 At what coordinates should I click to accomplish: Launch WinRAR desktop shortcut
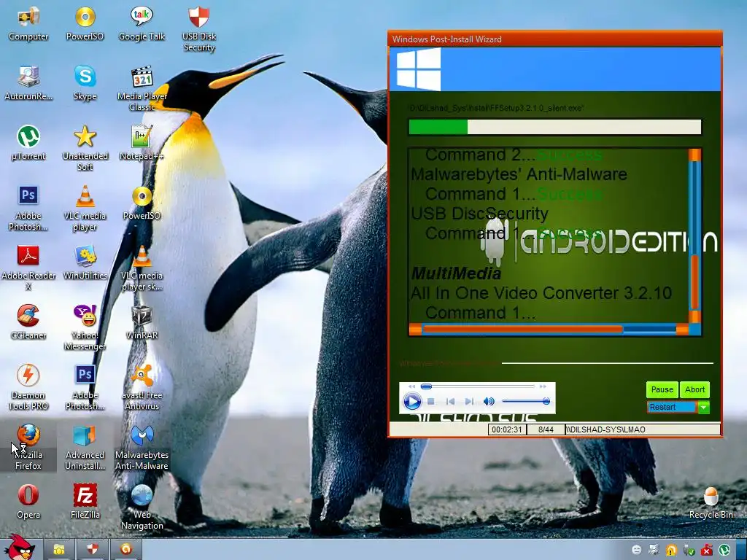point(142,322)
